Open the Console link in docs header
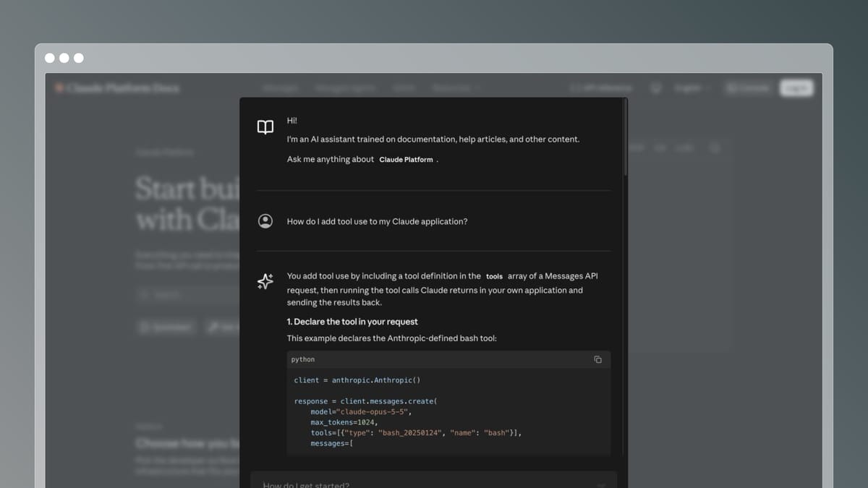868x488 pixels. (x=749, y=88)
